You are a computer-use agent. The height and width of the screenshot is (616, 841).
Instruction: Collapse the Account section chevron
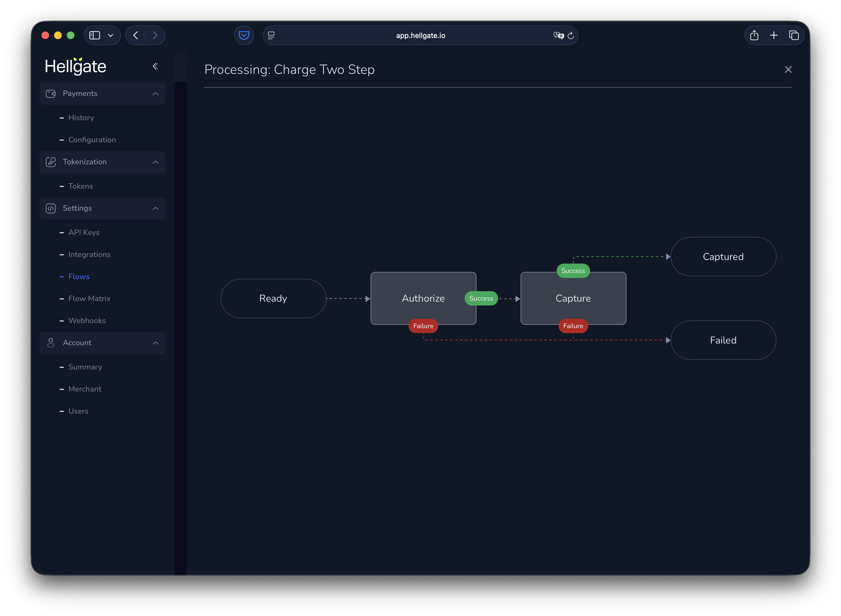point(156,343)
